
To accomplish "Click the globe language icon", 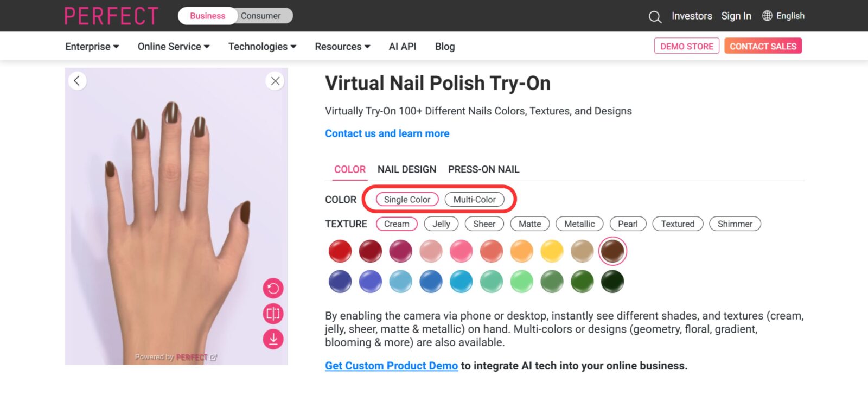I will [767, 16].
